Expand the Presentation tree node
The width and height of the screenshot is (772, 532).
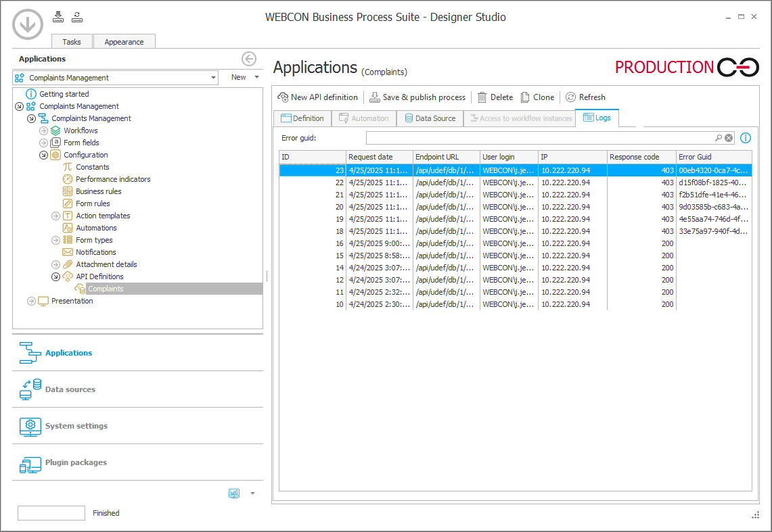(31, 301)
